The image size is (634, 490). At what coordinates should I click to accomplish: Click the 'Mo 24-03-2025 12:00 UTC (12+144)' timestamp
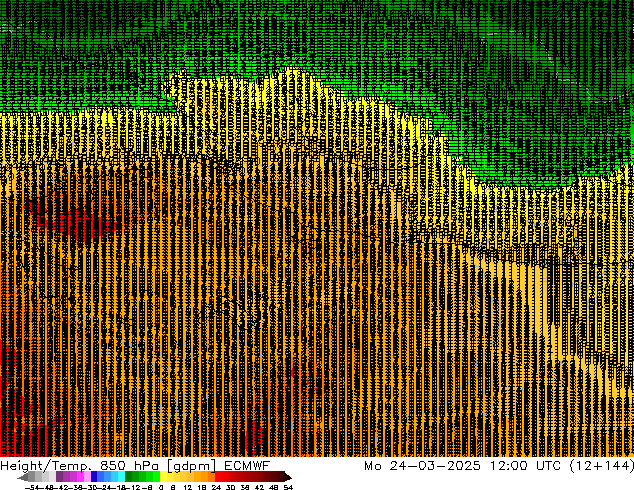click(x=499, y=466)
